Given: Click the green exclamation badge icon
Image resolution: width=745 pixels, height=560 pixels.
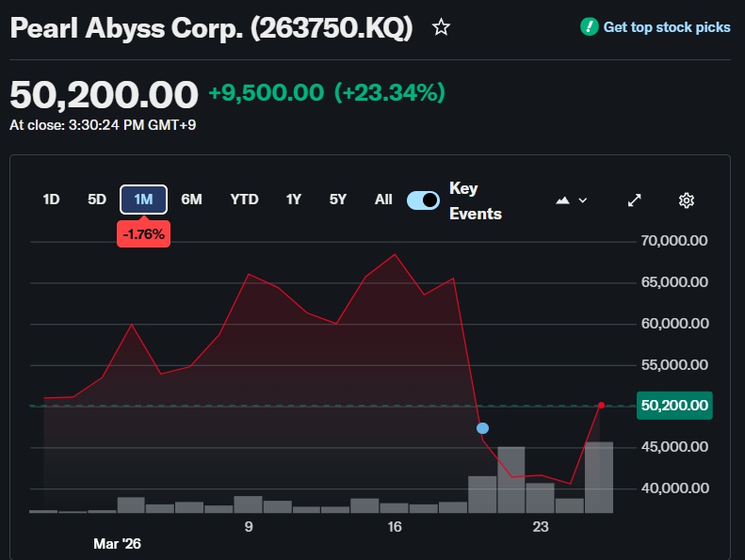Looking at the screenshot, I should coord(589,27).
